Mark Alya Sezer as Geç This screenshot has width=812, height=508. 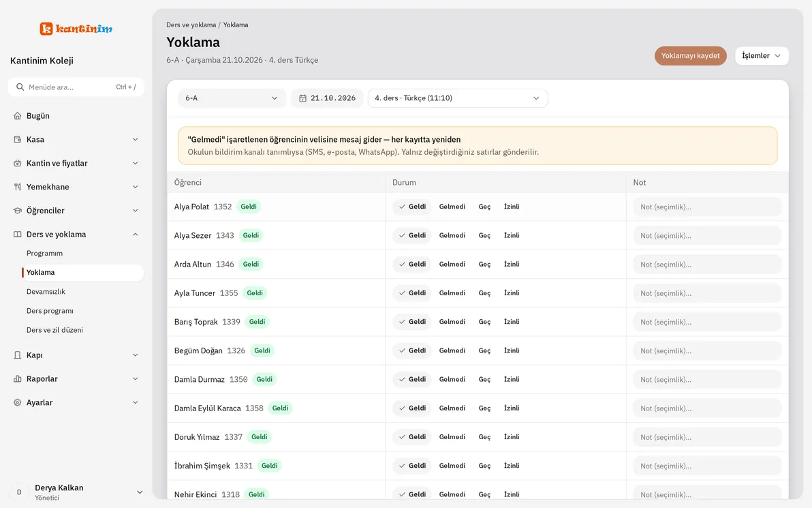coord(485,235)
